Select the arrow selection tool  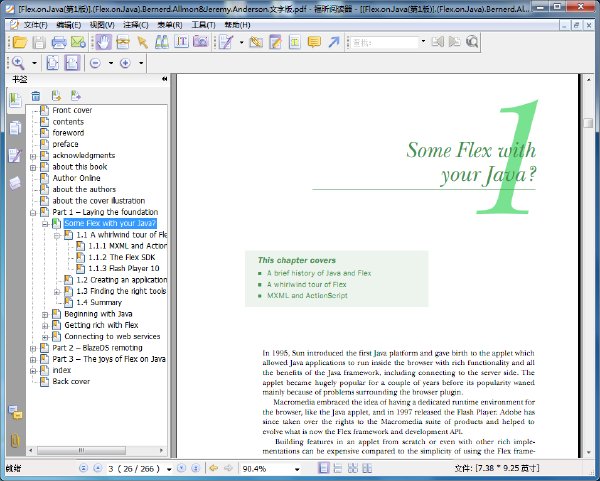[x=142, y=42]
